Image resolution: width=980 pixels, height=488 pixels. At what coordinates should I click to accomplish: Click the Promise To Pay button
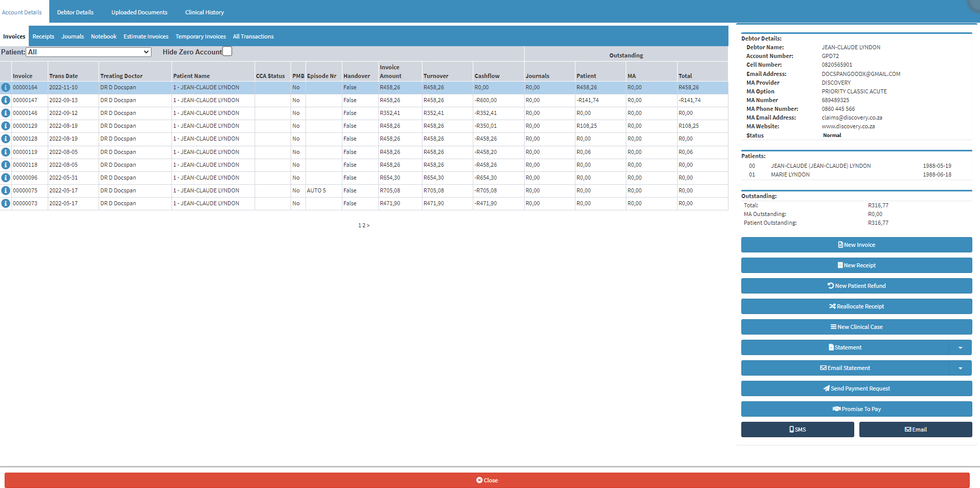(x=856, y=409)
